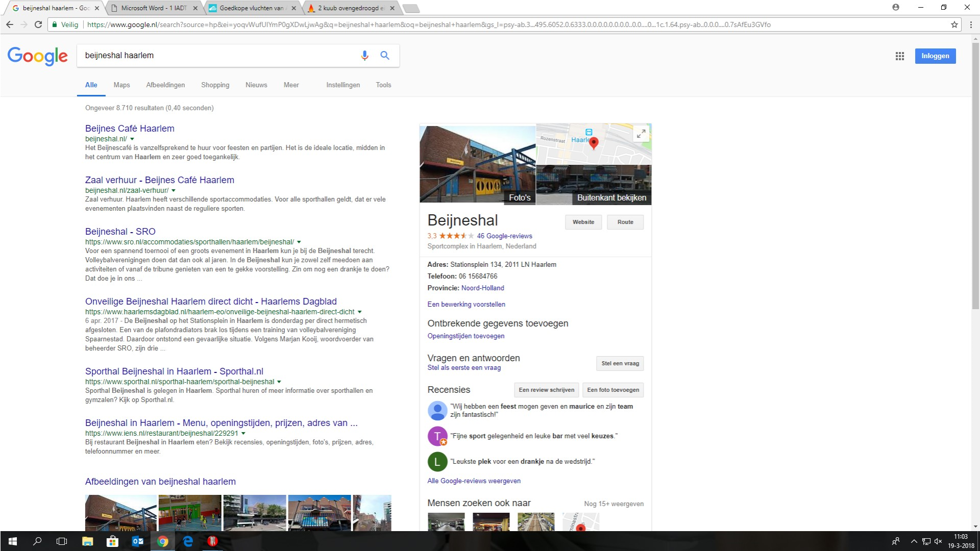Close the 2 kuub ovengedroogd tab
The image size is (980, 551).
[x=392, y=8]
